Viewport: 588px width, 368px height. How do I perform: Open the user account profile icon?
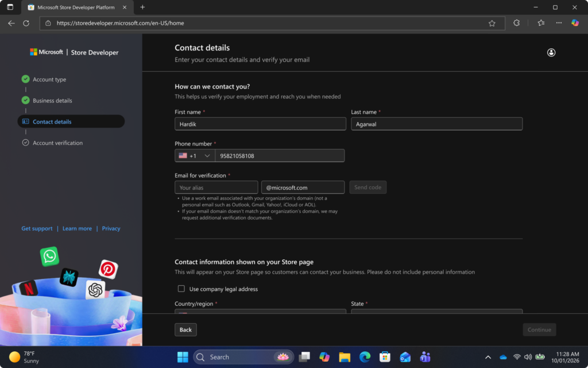click(551, 52)
